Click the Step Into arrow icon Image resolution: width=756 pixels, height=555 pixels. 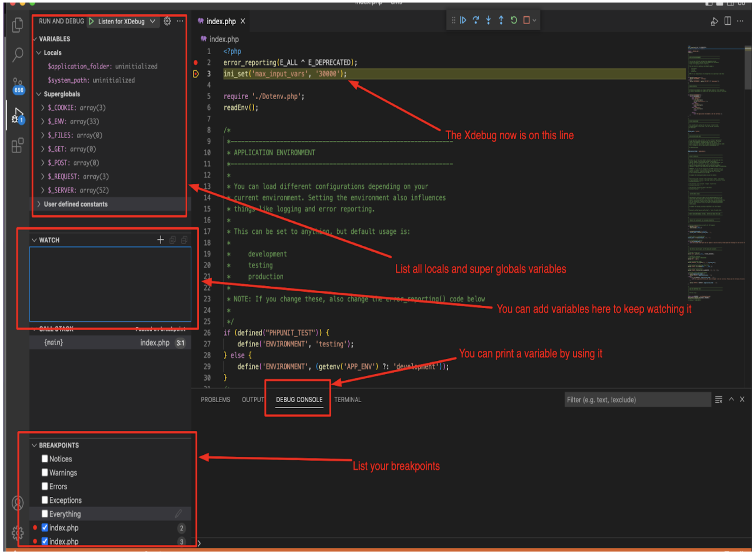pyautogui.click(x=488, y=20)
